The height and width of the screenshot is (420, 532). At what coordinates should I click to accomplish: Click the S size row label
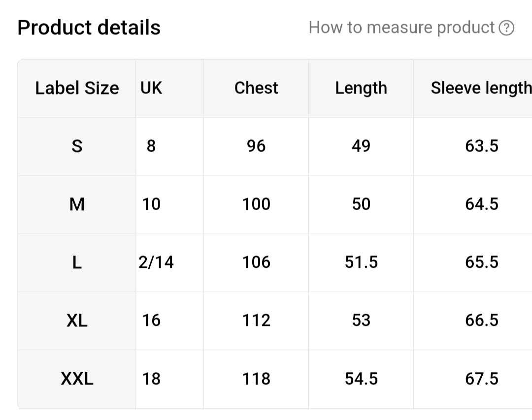(77, 146)
